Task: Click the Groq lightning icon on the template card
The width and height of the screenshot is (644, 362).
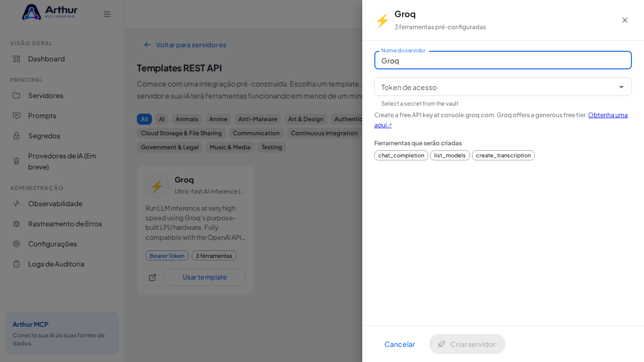Action: pos(157,186)
